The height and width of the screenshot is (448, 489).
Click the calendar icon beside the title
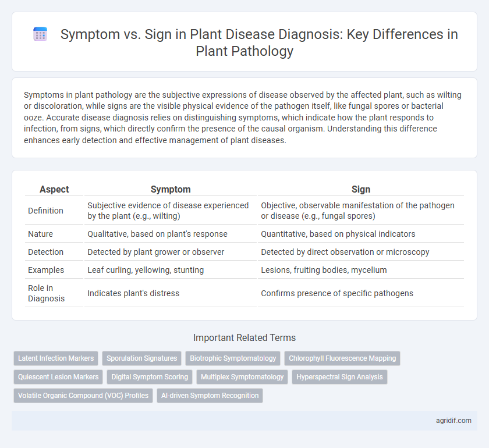[40, 34]
